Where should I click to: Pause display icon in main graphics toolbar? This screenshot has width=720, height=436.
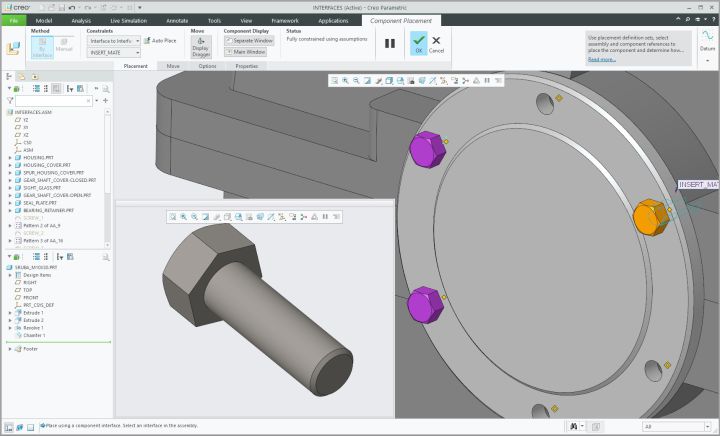[x=487, y=81]
